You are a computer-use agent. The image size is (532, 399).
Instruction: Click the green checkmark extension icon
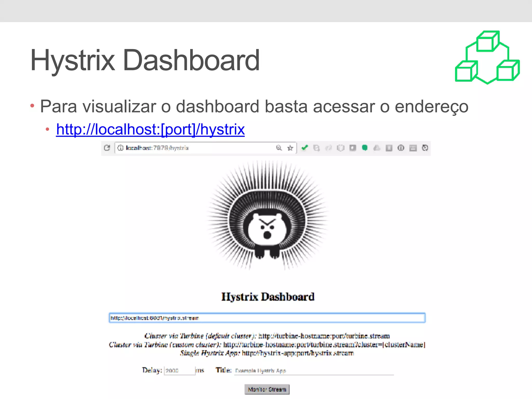(304, 148)
